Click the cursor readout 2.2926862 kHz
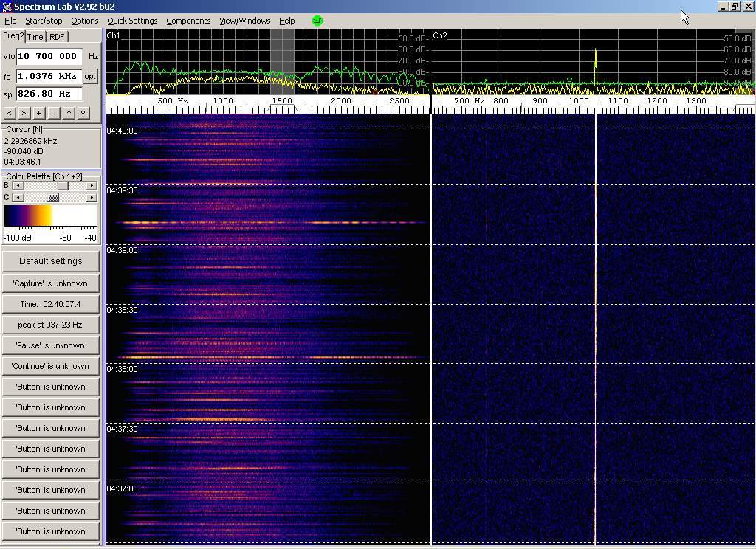The height and width of the screenshot is (549, 756). pos(30,141)
